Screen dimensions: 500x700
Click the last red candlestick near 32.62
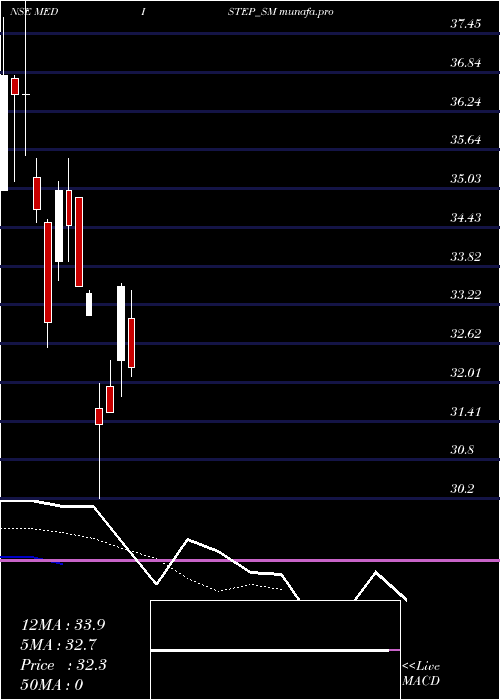point(131,343)
